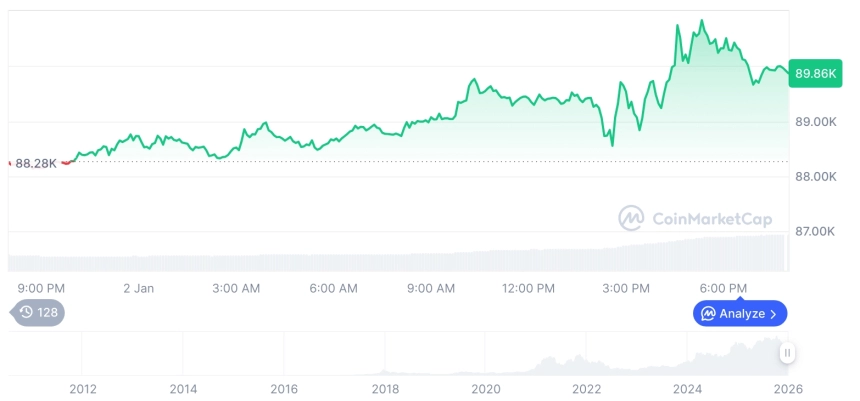The height and width of the screenshot is (401, 860).
Task: Click the range slider pause-style handle
Action: [x=788, y=353]
